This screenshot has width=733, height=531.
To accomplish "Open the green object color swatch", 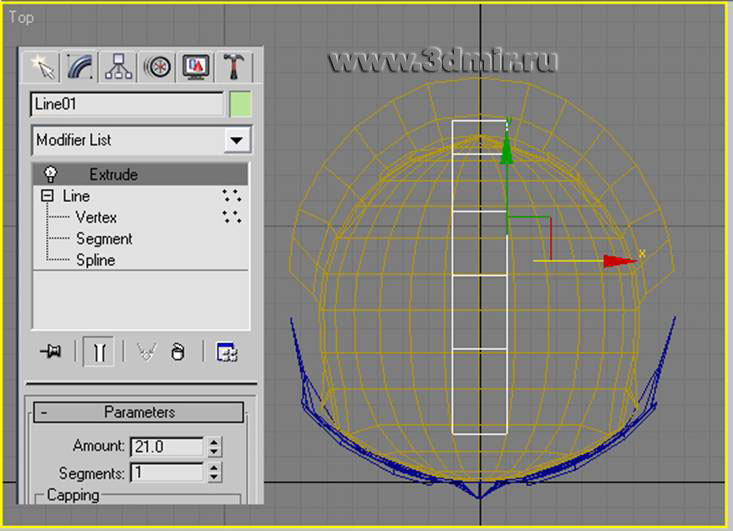I will [240, 104].
